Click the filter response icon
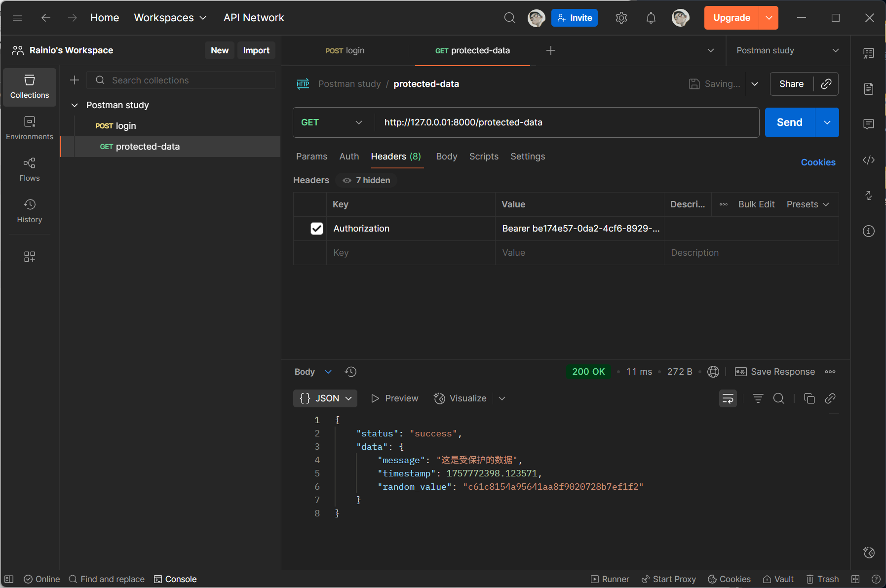 click(758, 398)
